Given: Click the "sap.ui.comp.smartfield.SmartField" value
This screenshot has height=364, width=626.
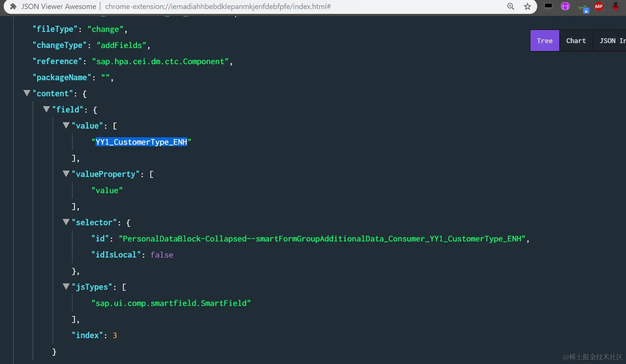Looking at the screenshot, I should tap(171, 303).
